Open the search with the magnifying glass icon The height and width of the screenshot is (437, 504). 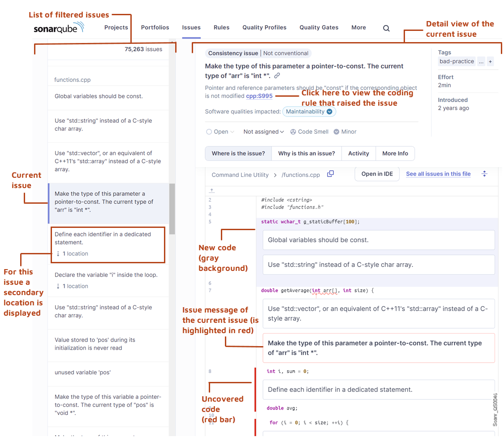(386, 28)
